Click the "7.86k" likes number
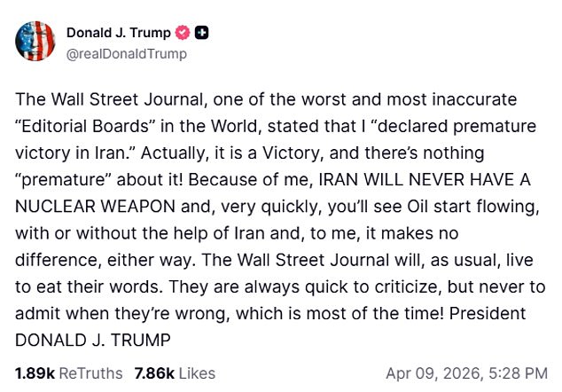The height and width of the screenshot is (392, 562). (152, 372)
